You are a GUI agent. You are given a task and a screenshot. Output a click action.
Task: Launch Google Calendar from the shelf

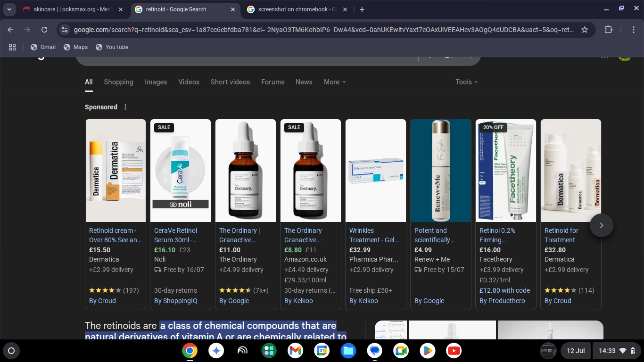coord(322,351)
